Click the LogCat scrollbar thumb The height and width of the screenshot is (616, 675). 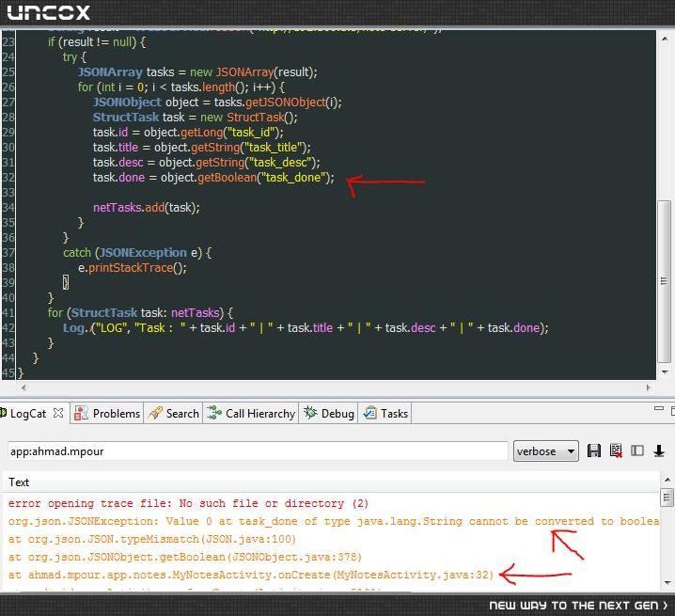pyautogui.click(x=667, y=498)
